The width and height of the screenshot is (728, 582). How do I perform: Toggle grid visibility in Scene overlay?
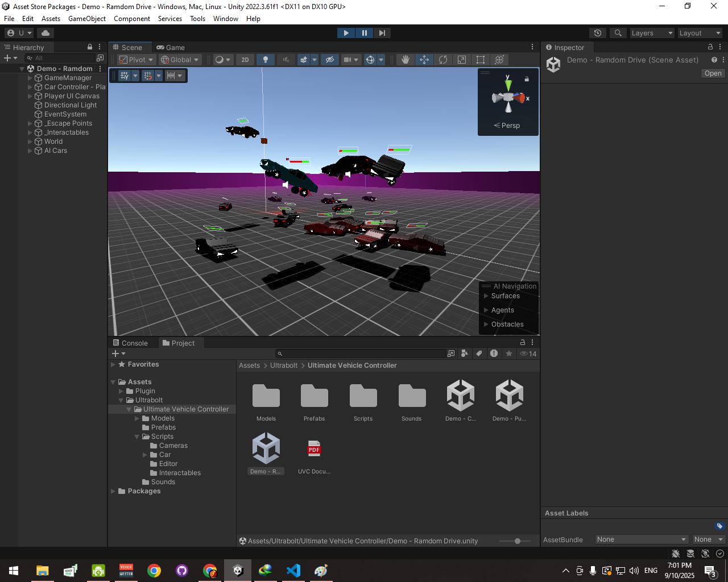click(x=125, y=76)
